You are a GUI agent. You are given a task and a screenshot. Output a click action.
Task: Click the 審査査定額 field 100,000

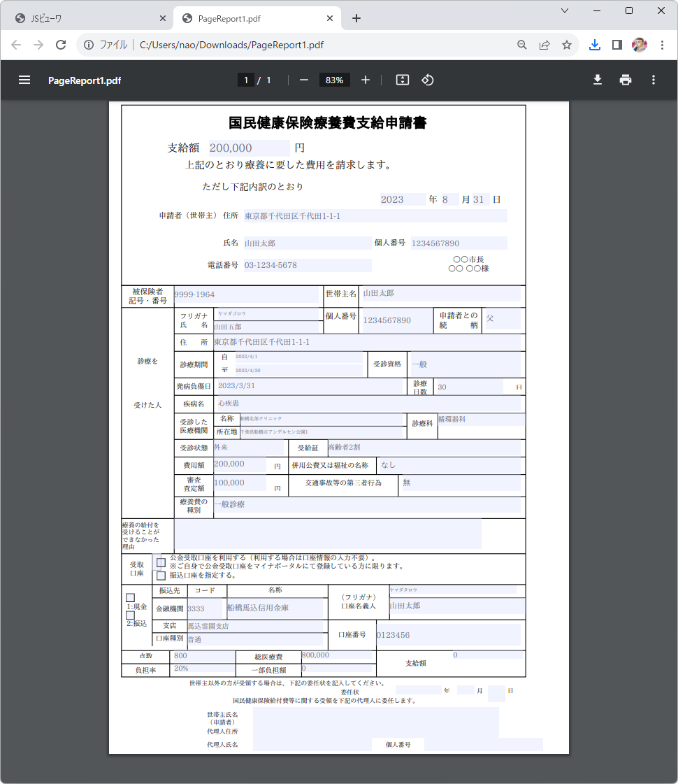click(240, 483)
